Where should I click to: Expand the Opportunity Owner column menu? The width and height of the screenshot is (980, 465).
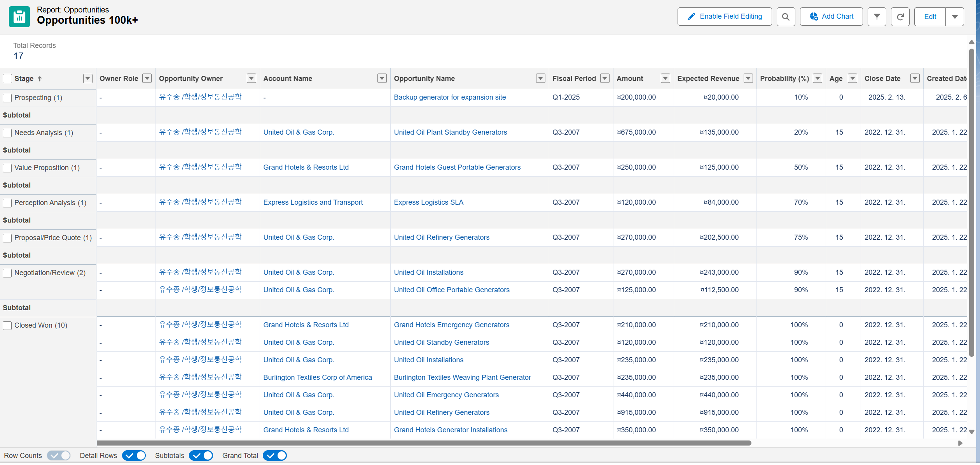point(252,79)
